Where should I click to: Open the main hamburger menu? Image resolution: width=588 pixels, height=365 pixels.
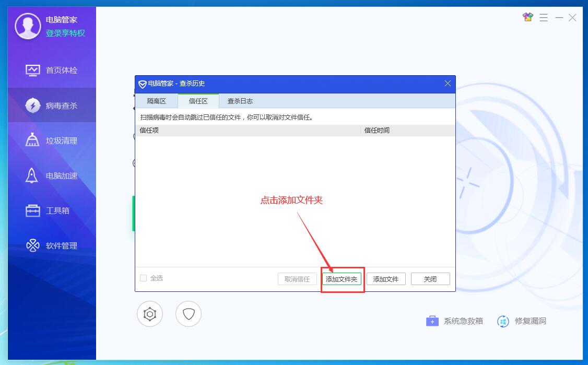point(544,17)
